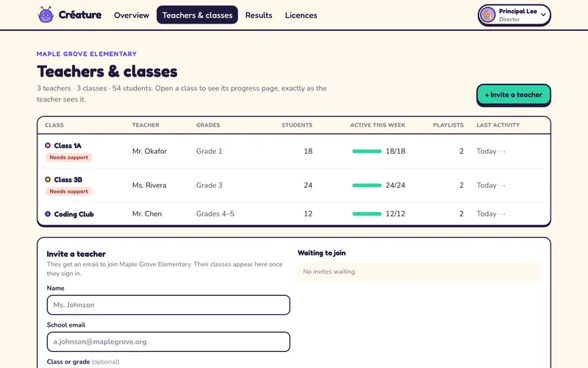Image resolution: width=588 pixels, height=368 pixels.
Task: Click the ACTIVE THIS WEEK column header
Action: click(x=378, y=125)
